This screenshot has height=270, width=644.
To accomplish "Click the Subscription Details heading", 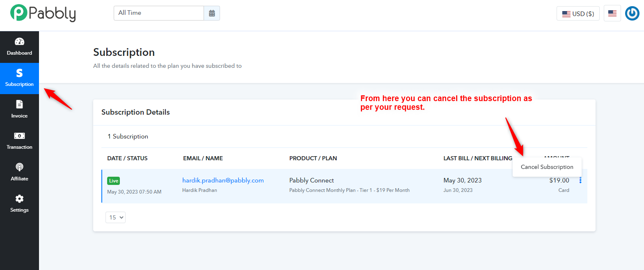I will tap(135, 112).
